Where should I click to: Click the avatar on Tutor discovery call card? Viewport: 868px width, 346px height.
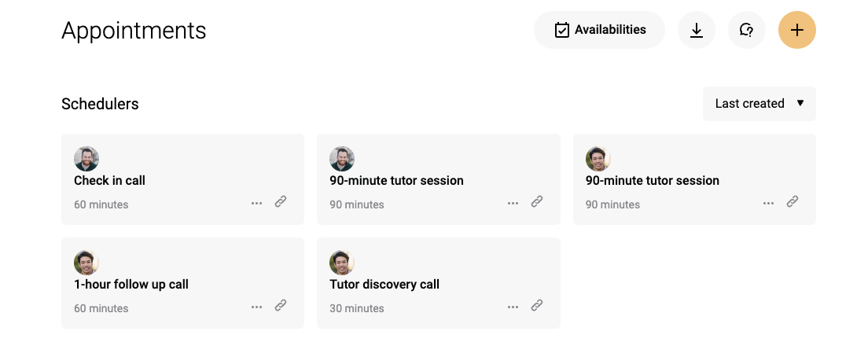(342, 263)
